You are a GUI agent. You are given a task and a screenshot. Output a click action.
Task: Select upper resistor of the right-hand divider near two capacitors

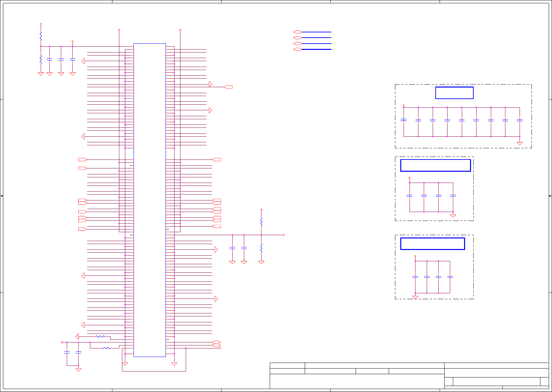coord(261,222)
